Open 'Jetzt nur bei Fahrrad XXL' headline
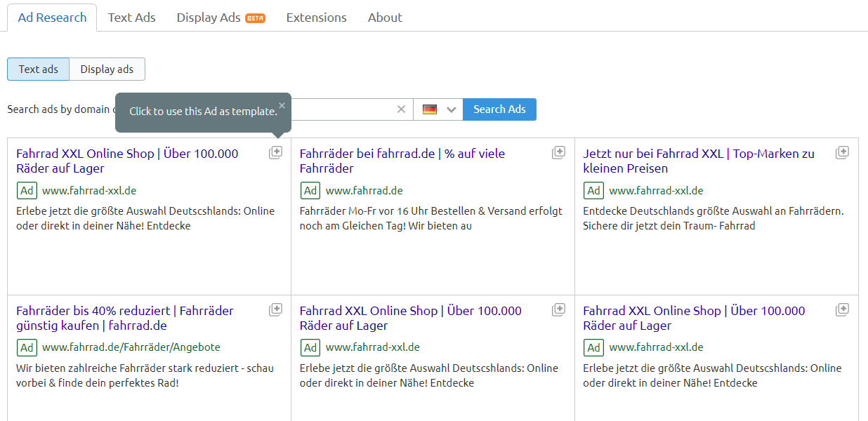Viewport: 868px width, 421px height. point(699,161)
